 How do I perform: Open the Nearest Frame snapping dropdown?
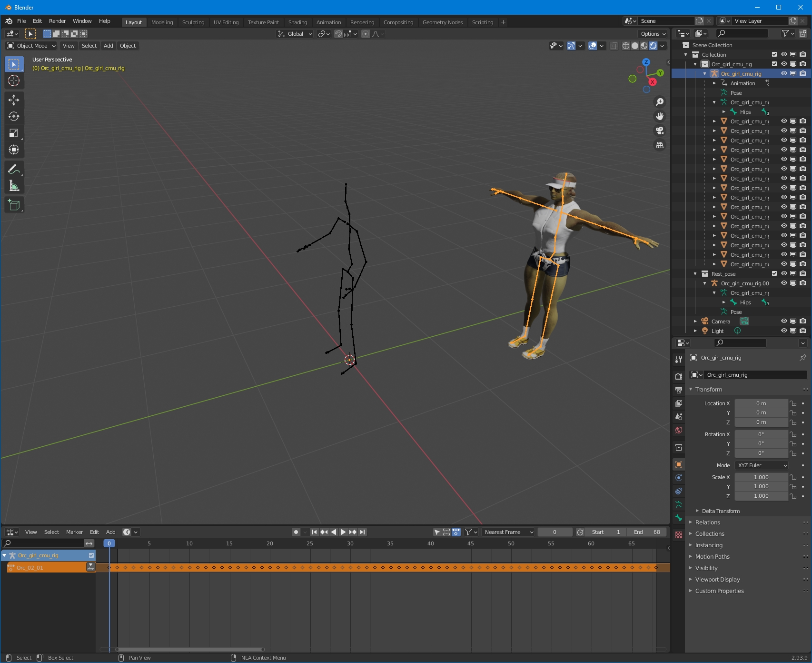pyautogui.click(x=508, y=532)
